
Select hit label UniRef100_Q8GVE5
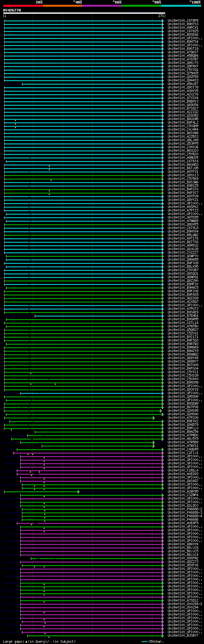point(183,224)
